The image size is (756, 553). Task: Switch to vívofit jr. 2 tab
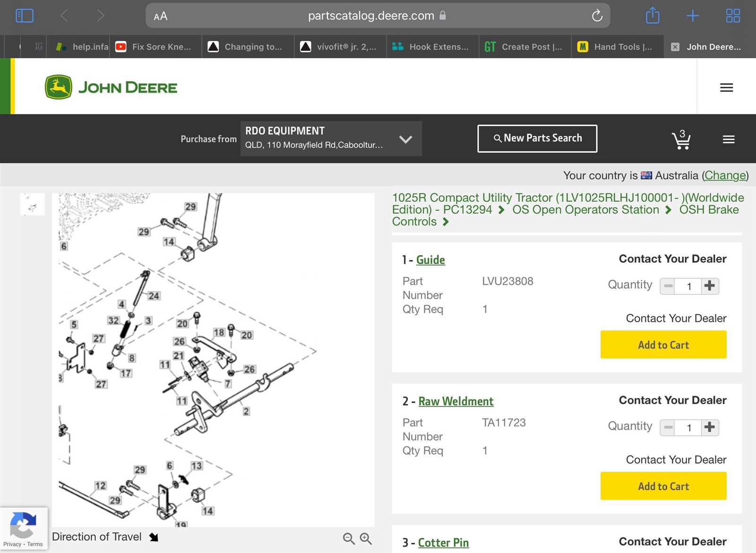[340, 47]
